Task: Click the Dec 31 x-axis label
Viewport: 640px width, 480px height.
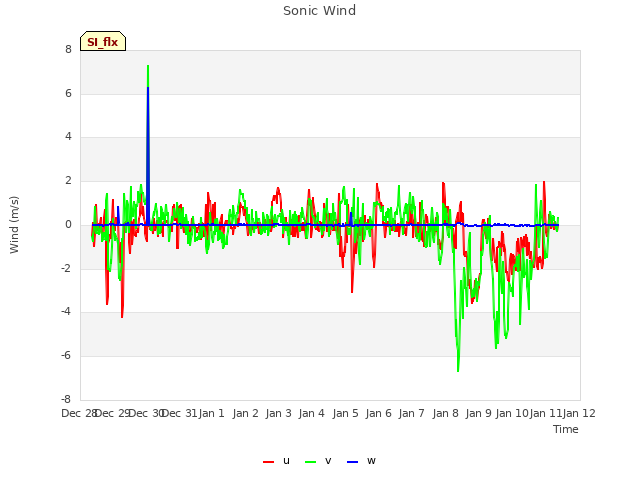Action: (x=179, y=413)
